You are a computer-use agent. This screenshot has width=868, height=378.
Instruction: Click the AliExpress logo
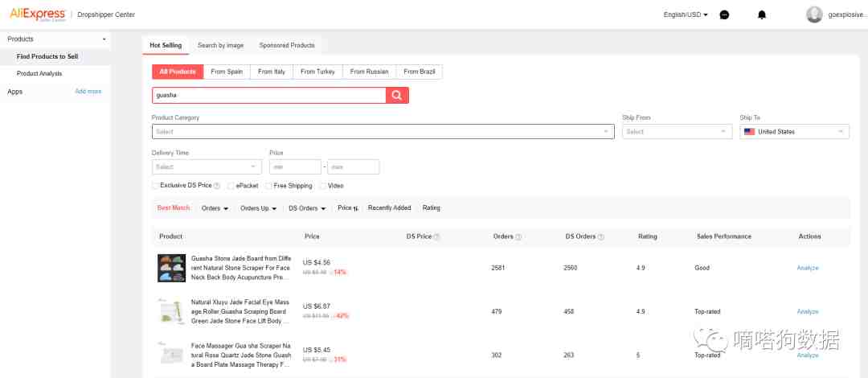[x=38, y=14]
